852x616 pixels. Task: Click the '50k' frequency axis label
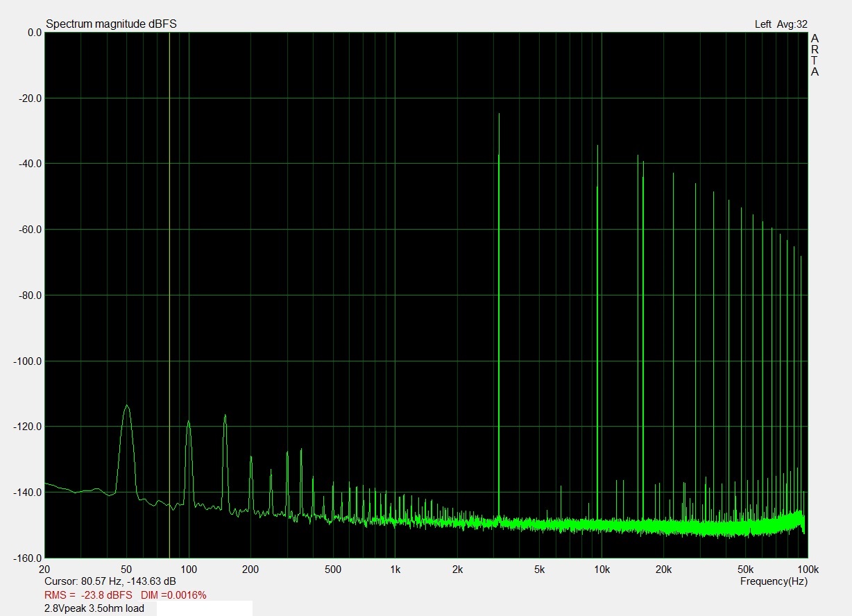746,570
